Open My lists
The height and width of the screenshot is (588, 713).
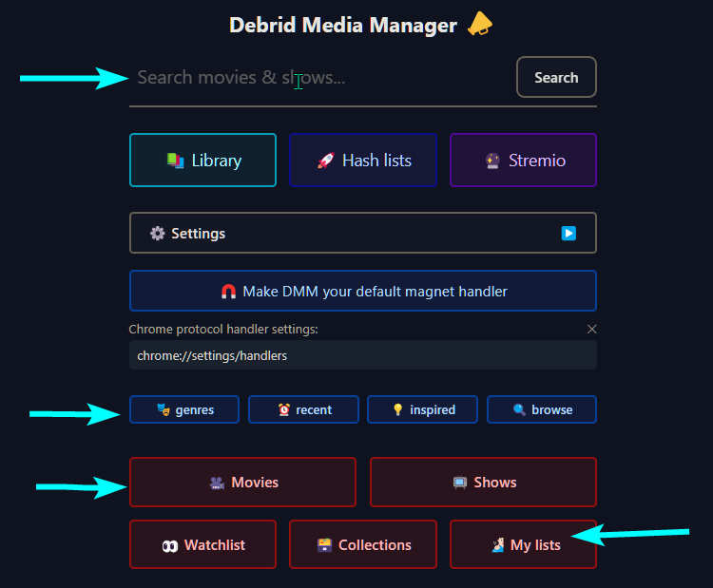coord(523,544)
